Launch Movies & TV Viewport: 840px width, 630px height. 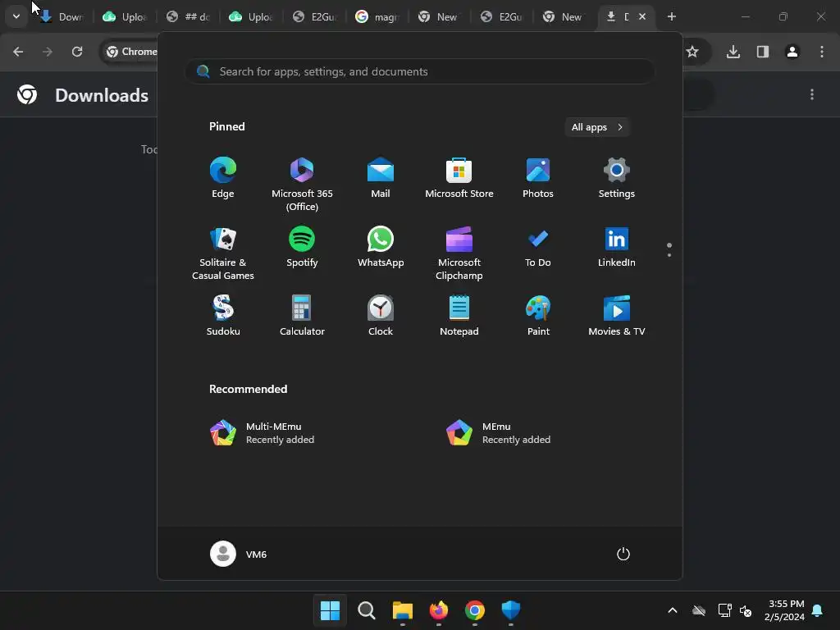pos(617,316)
